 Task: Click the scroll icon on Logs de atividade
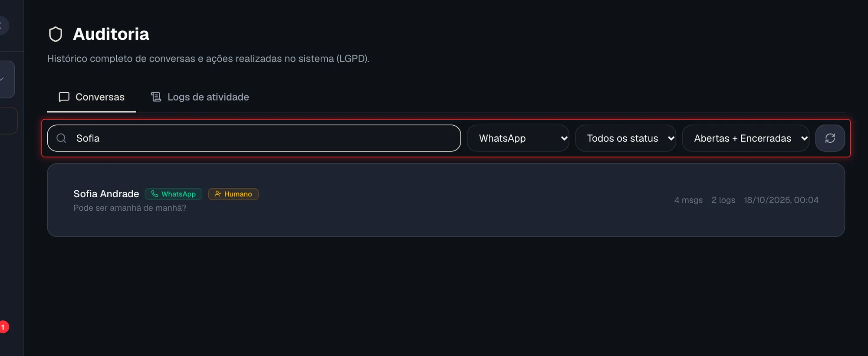pos(156,97)
